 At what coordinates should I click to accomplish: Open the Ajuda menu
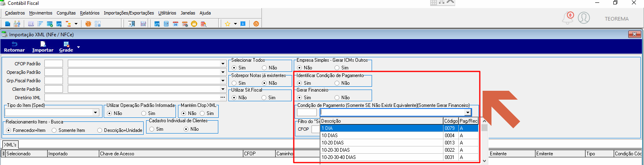205,13
